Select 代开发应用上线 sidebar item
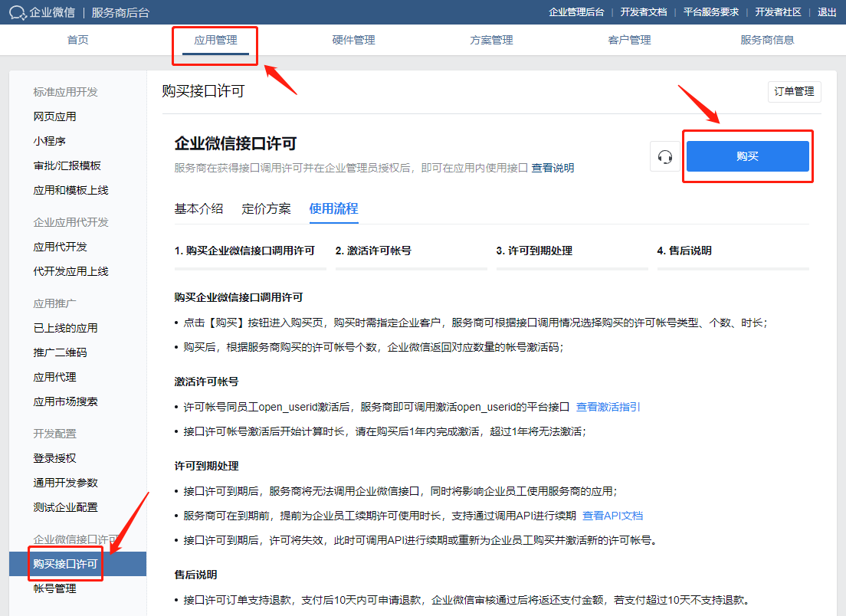Image resolution: width=846 pixels, height=616 pixels. coord(70,271)
